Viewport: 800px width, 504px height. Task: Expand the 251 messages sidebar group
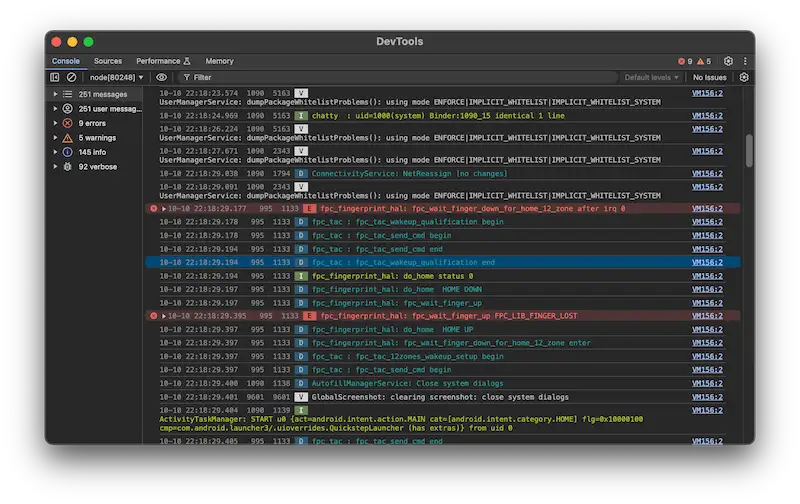[x=55, y=95]
